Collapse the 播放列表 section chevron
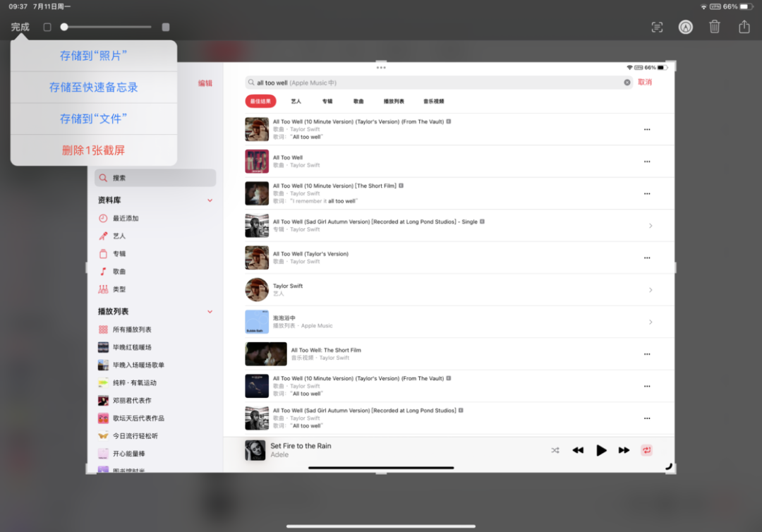 210,311
